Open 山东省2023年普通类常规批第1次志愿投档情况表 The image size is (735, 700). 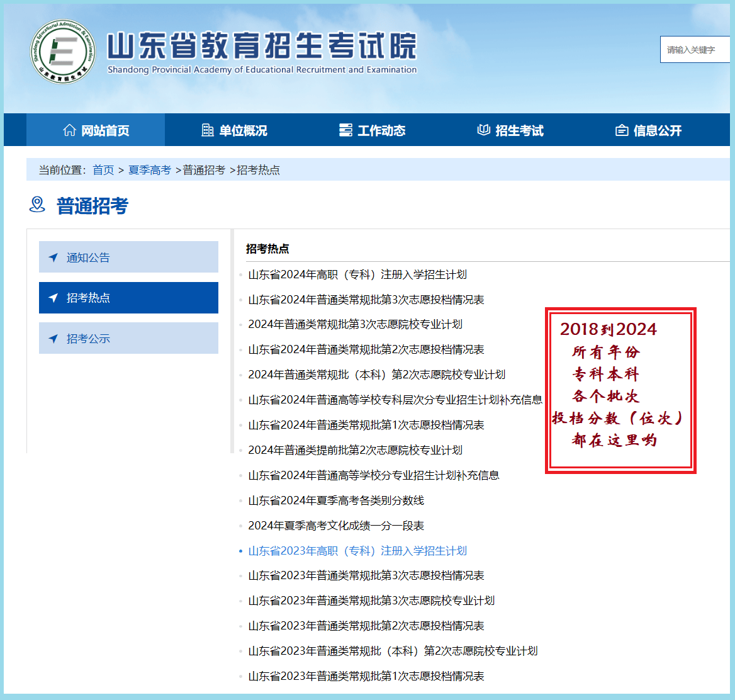[x=366, y=676]
